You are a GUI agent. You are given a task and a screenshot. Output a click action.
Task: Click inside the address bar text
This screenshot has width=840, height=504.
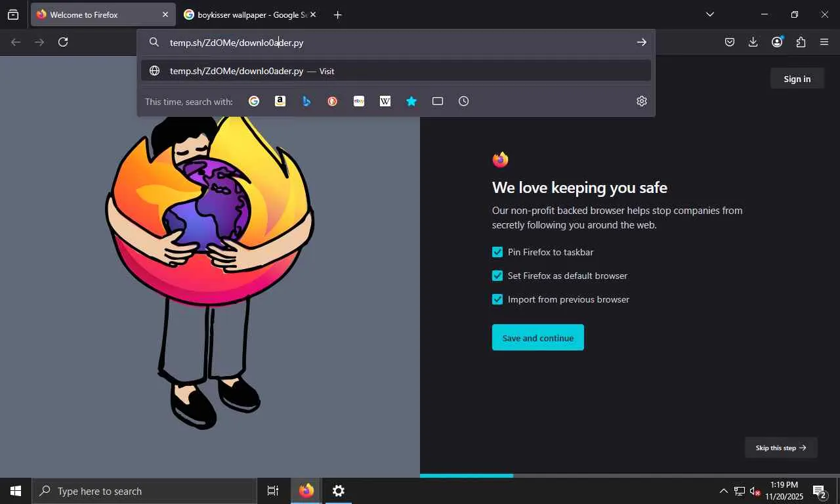click(x=236, y=43)
